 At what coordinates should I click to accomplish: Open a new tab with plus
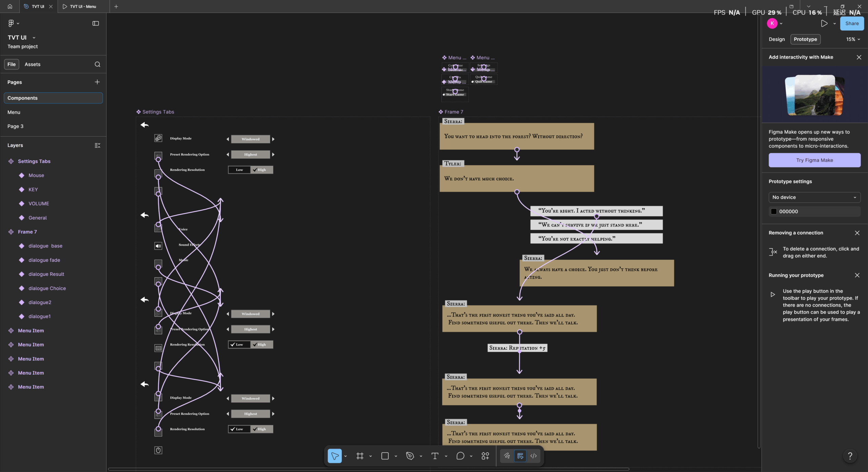click(116, 6)
